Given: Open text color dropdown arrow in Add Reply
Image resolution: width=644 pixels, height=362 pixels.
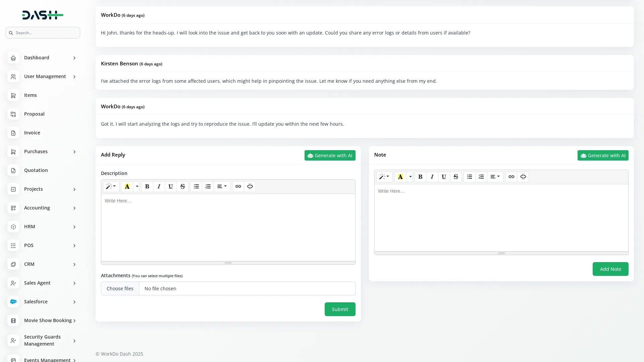Looking at the screenshot, I should 137,187.
